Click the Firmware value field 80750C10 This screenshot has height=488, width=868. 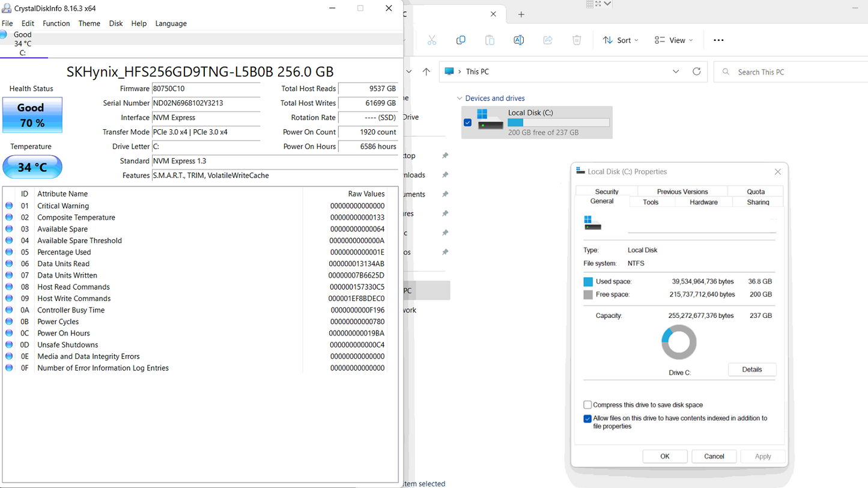pos(206,88)
